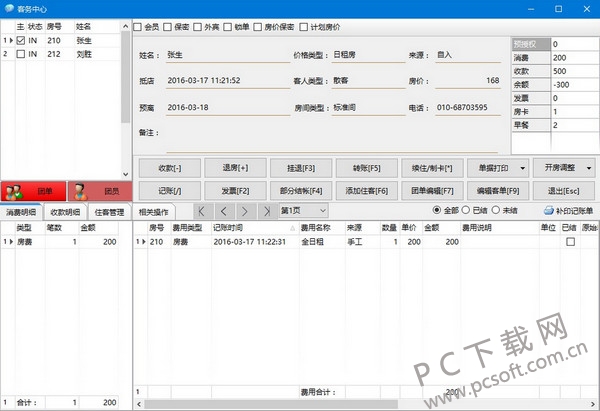Click the 费用名称 column header
Screen dimensions: 600x411
[322, 228]
